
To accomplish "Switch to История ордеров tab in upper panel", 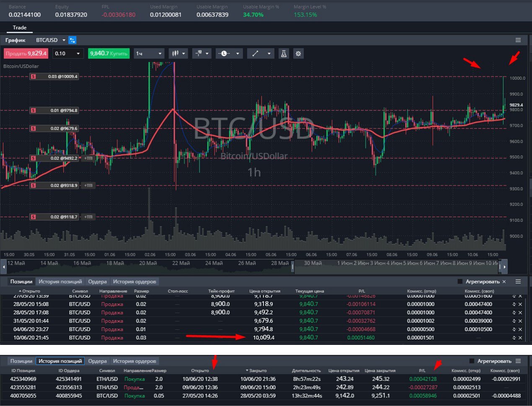I will tap(134, 282).
